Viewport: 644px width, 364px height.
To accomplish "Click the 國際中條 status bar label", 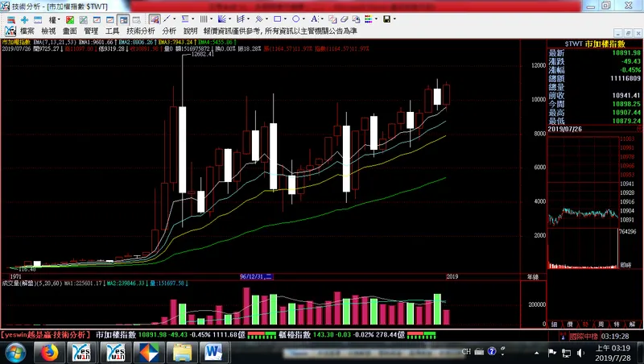I will point(584,335).
